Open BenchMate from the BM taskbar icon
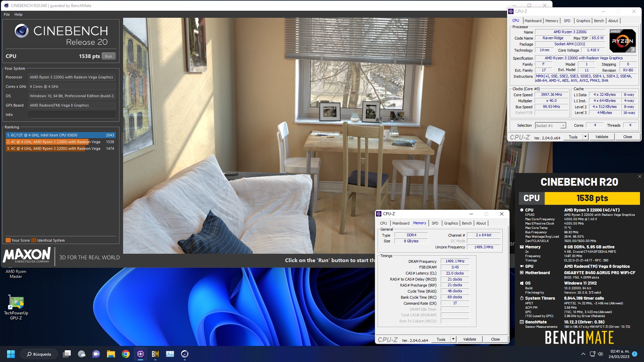644x362 pixels. (155, 354)
